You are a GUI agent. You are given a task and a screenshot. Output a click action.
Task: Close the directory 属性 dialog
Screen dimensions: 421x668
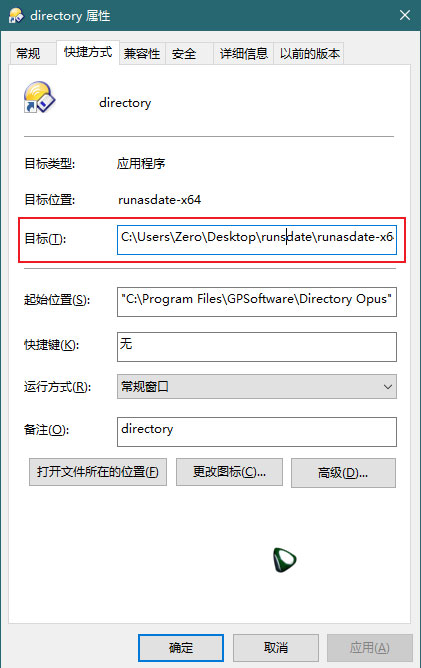(405, 15)
